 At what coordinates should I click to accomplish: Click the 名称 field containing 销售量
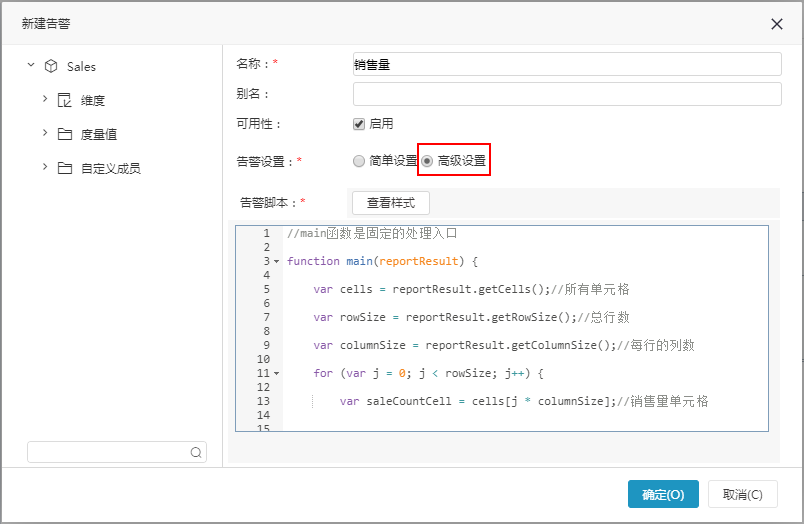click(x=567, y=64)
